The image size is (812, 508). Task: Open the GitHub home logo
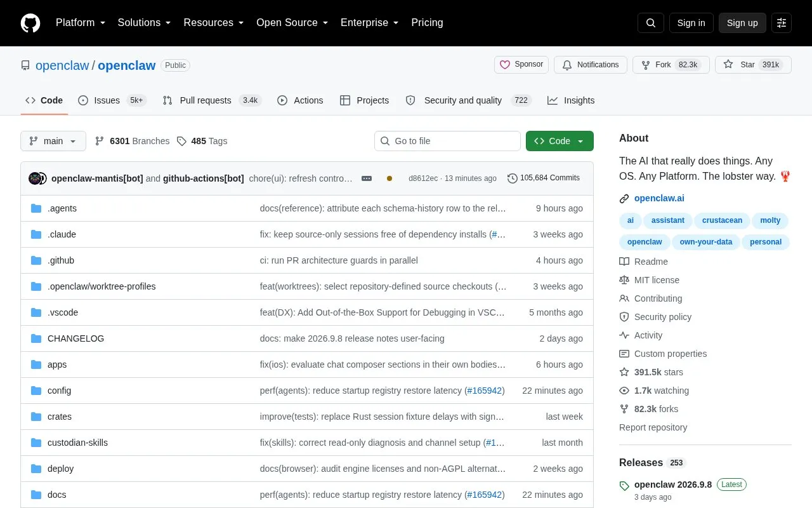click(30, 23)
